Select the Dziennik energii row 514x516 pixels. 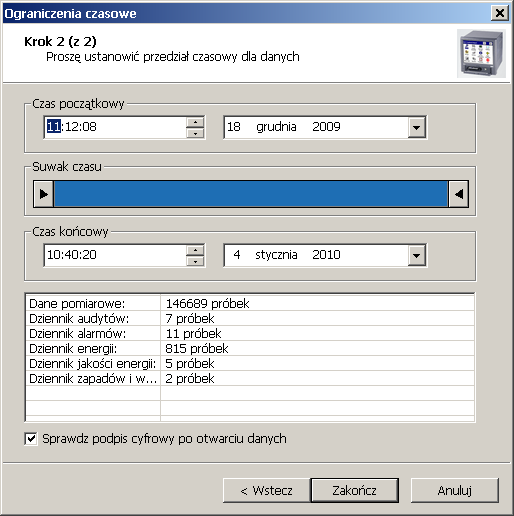(250, 348)
